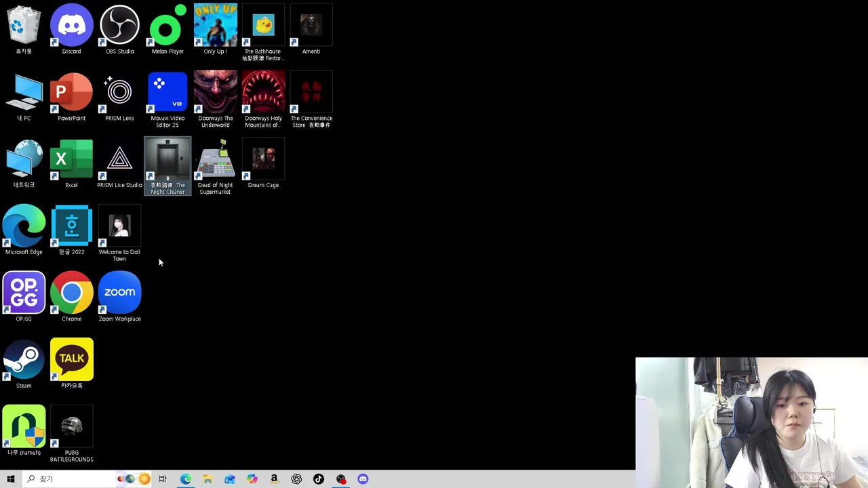Open TikTok from the taskbar
868x488 pixels.
point(319,479)
